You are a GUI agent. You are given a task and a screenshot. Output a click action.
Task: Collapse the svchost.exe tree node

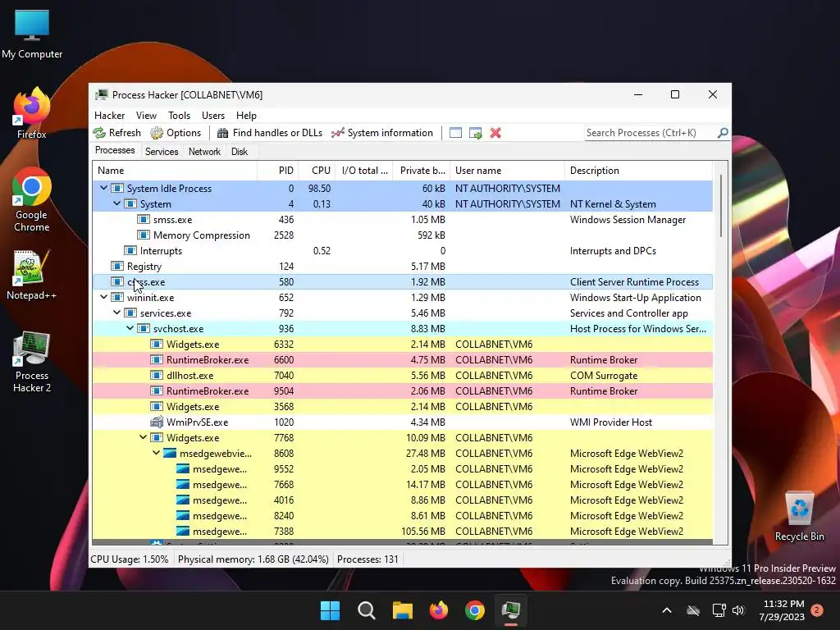(130, 328)
